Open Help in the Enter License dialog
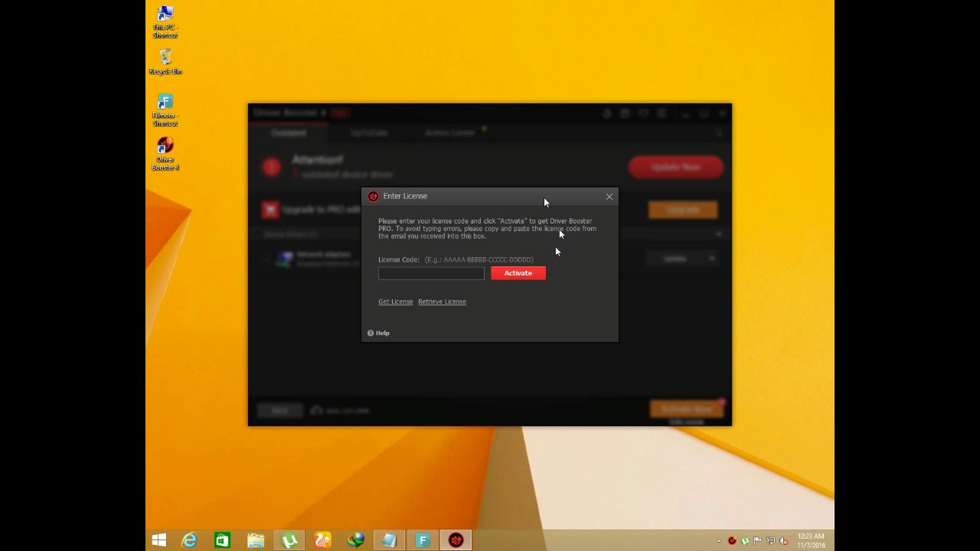This screenshot has width=980, height=551. 378,333
